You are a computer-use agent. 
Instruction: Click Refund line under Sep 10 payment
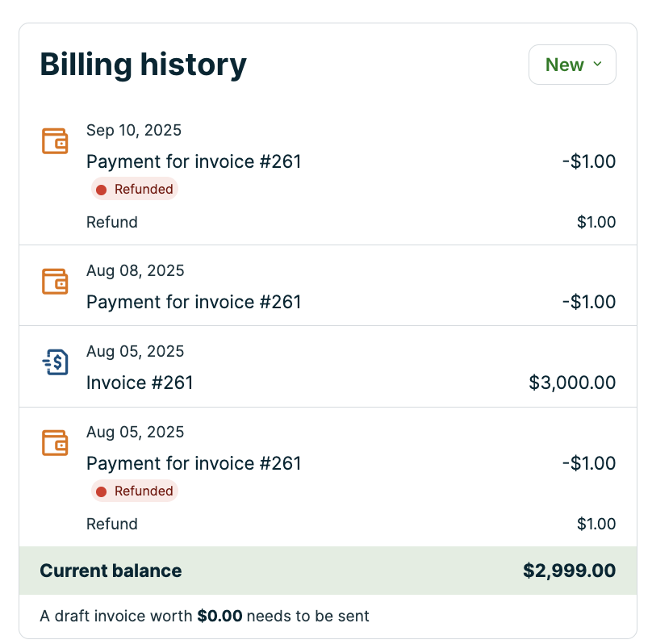(112, 222)
